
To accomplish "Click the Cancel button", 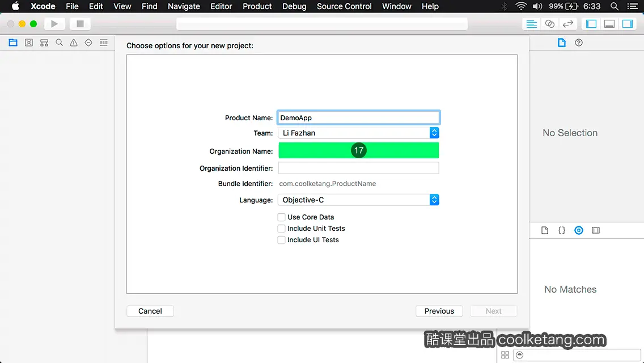I will pos(150,311).
